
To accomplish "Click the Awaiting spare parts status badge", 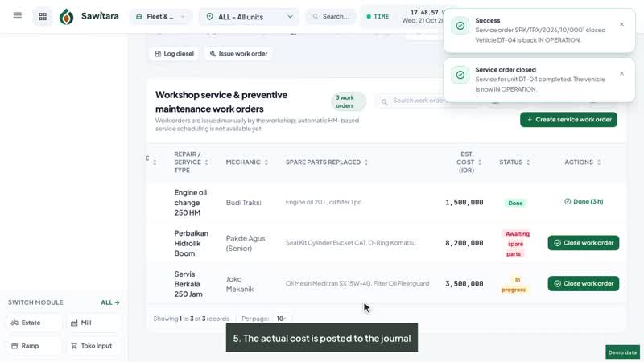I will 516,244.
